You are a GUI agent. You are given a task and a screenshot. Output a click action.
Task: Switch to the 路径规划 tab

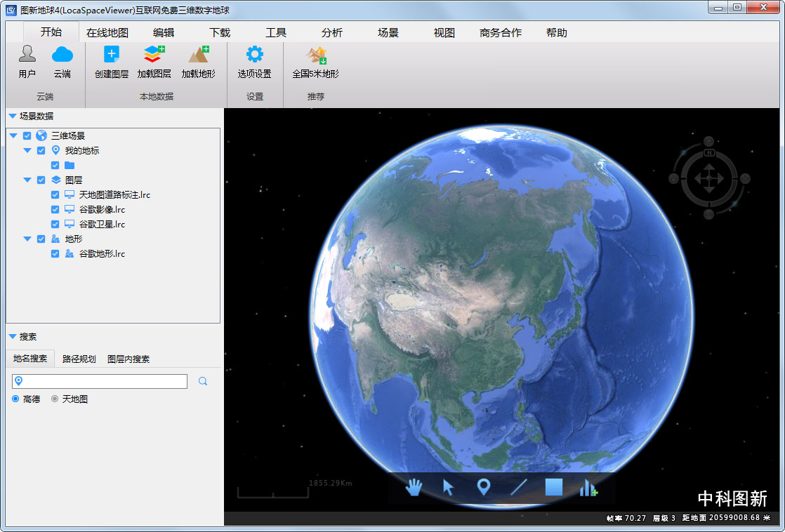[79, 359]
